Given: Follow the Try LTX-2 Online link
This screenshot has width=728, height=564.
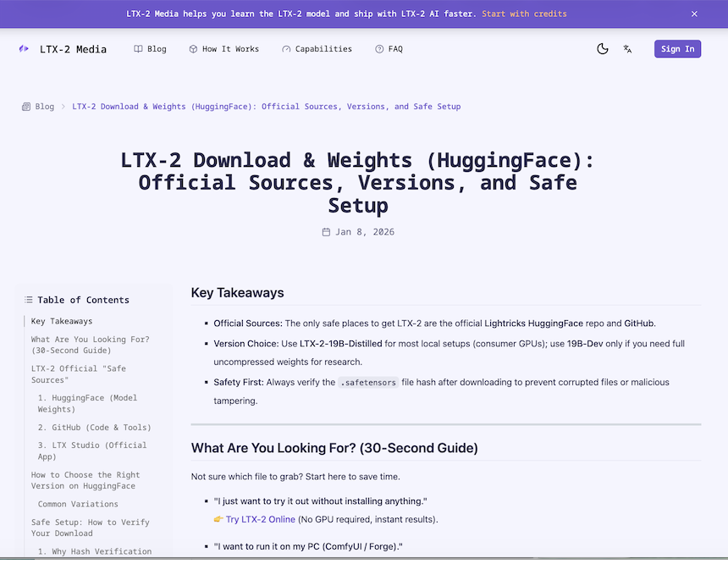Looking at the screenshot, I should 260,519.
